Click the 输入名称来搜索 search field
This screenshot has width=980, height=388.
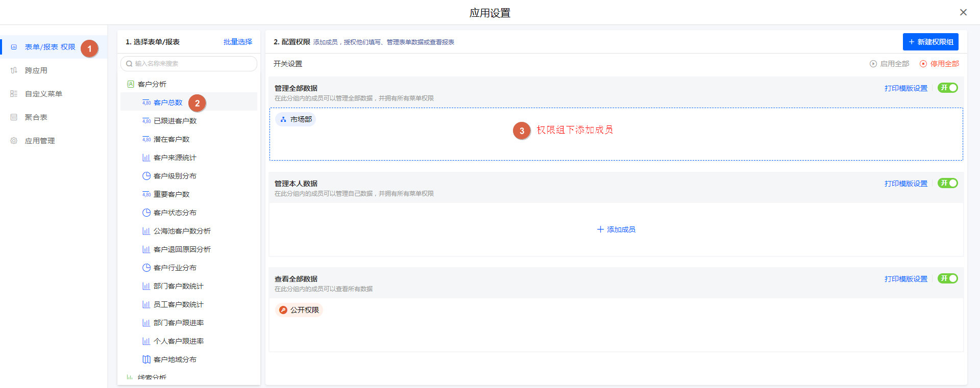click(x=189, y=64)
